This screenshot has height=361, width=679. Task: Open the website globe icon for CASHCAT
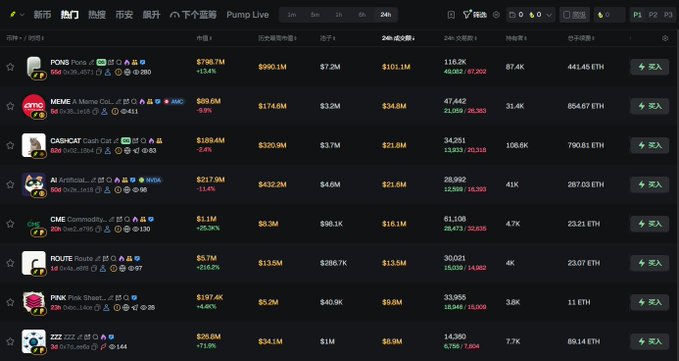point(127,151)
